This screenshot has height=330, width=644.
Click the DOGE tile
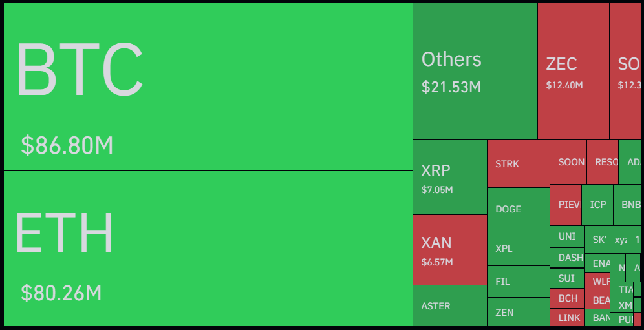coord(518,209)
